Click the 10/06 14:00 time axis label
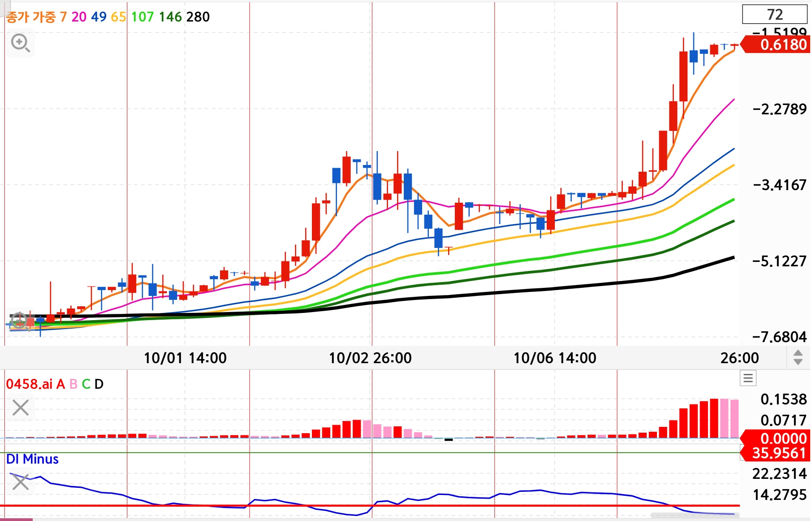This screenshot has width=812, height=521. pyautogui.click(x=555, y=358)
